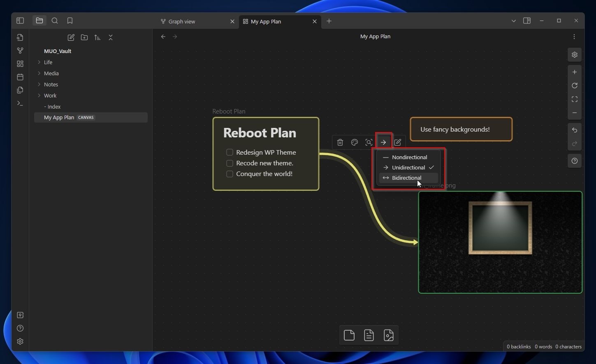Collapse all folders in explorer
Viewport: 596px width, 364px height.
[x=111, y=37]
